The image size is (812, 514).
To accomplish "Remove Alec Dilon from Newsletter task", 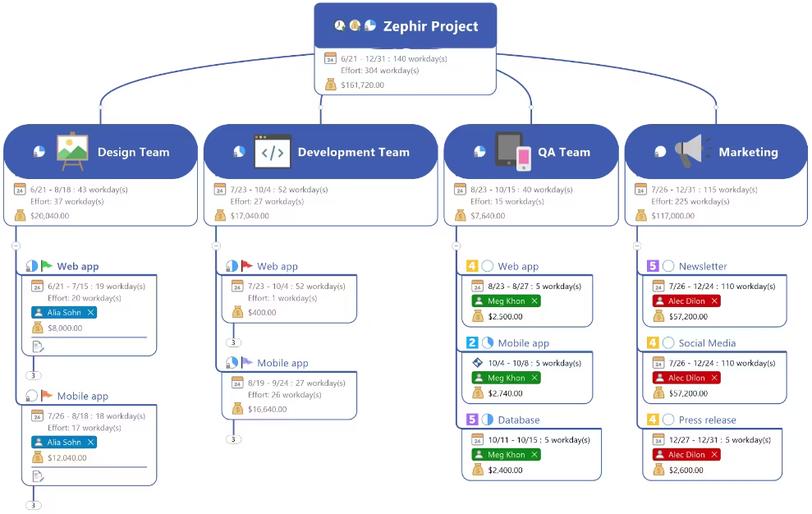I will tap(714, 301).
